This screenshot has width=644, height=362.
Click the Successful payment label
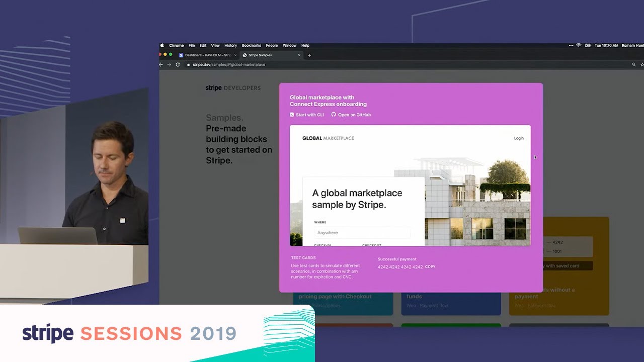(397, 259)
